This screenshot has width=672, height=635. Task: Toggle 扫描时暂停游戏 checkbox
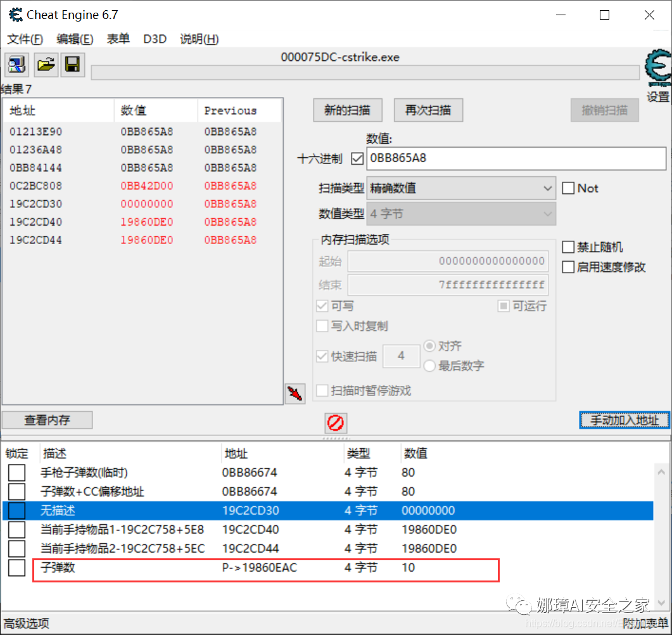(x=322, y=390)
